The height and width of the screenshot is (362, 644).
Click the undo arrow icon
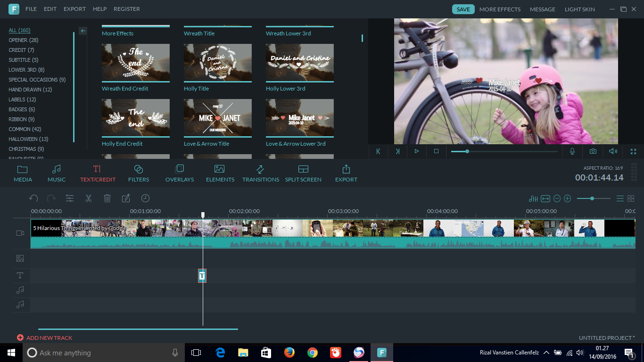click(x=33, y=198)
